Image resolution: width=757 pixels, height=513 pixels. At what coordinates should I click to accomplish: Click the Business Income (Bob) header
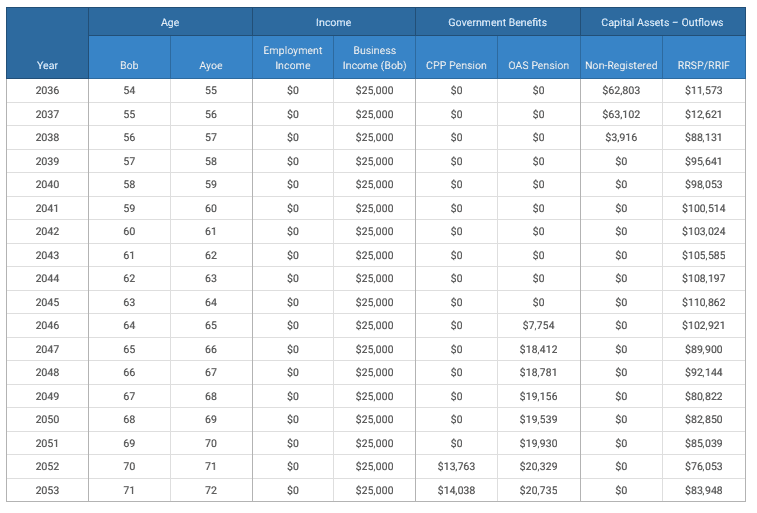pos(374,58)
